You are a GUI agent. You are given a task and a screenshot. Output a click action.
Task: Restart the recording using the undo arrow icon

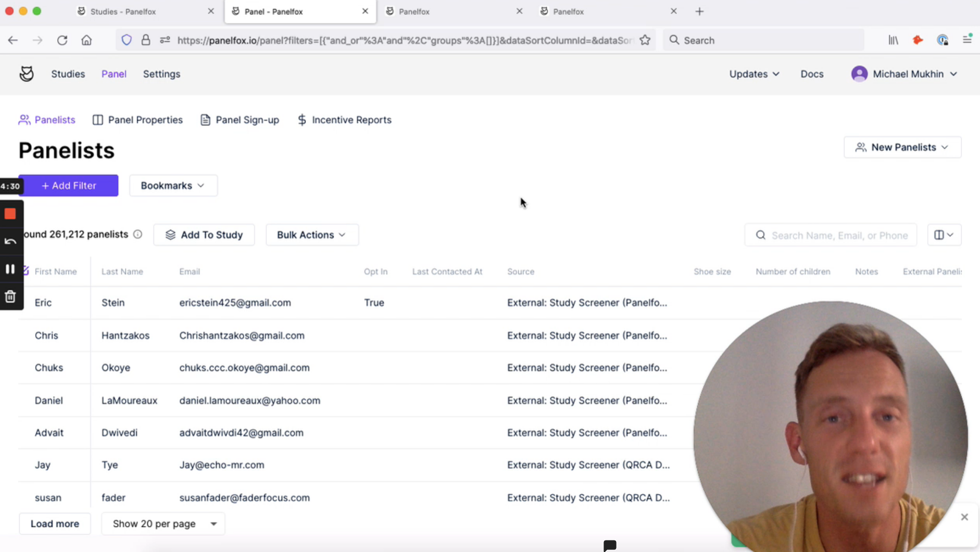point(10,241)
